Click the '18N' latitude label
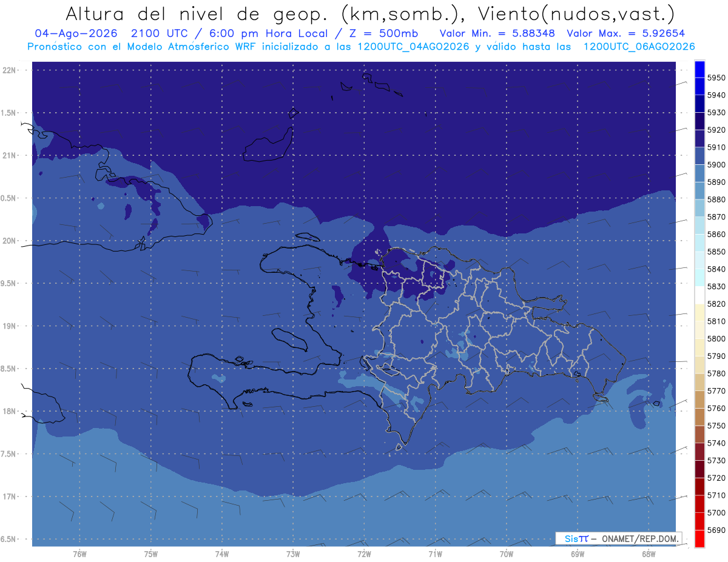728x562 pixels. pyautogui.click(x=9, y=411)
